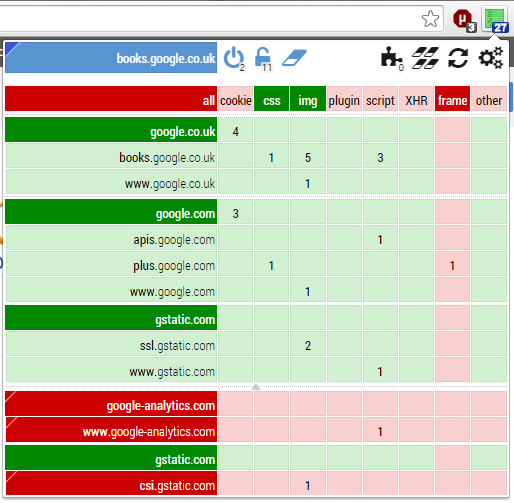Click the www.google-analytics.com hostname label

pos(112,430)
